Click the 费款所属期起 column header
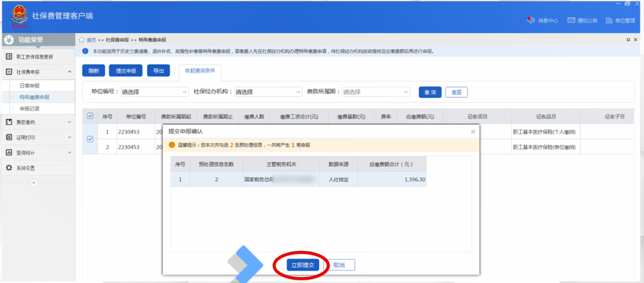The height and width of the screenshot is (283, 644). 176,117
